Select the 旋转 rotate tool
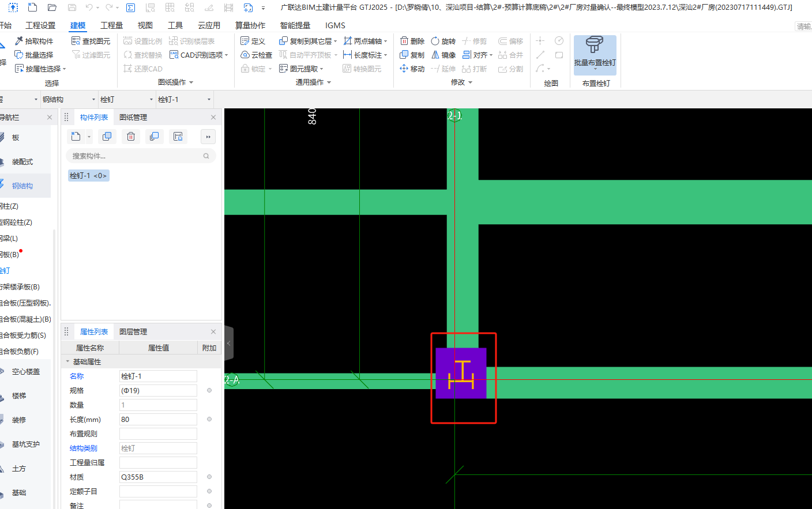This screenshot has width=812, height=509. click(x=443, y=41)
